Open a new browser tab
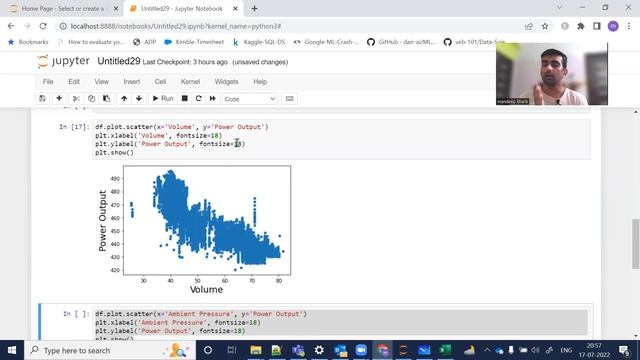Viewport: 640px width, 360px height. pyautogui.click(x=254, y=8)
